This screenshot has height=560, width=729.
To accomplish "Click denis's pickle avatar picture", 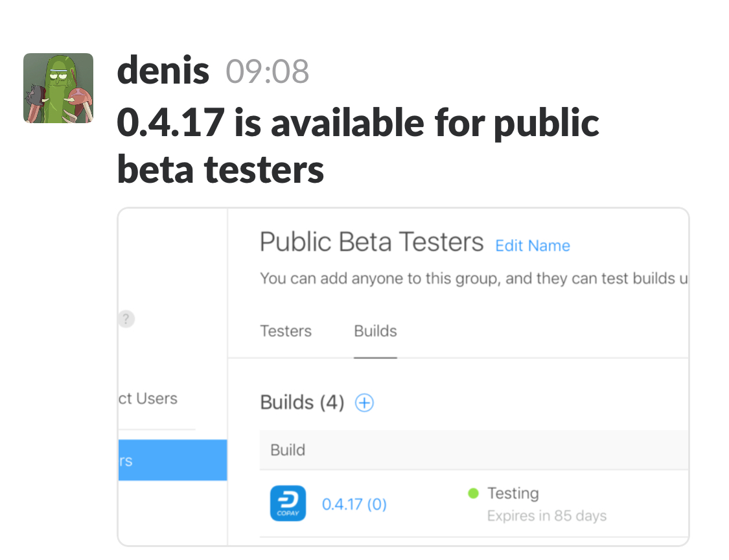I will (x=58, y=88).
